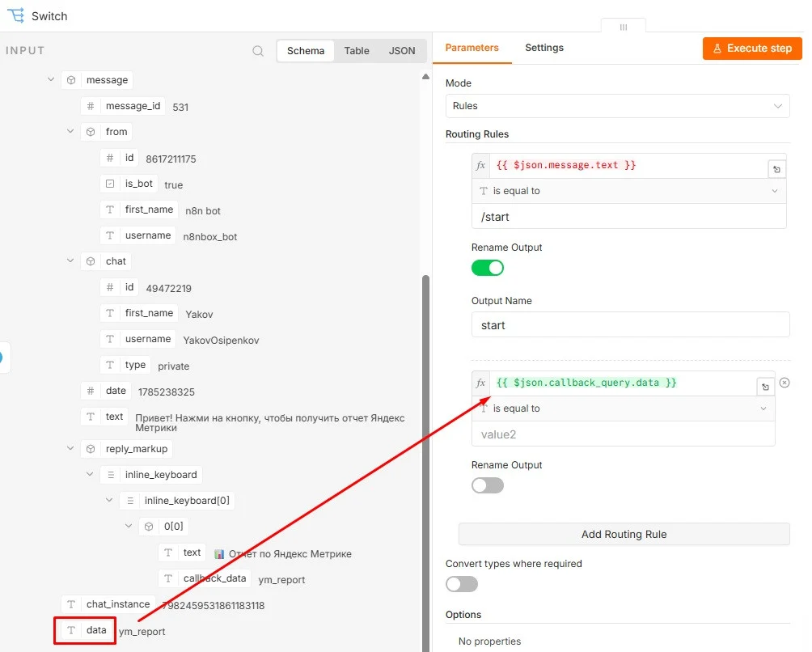Click the object icon next to reply_markup

91,448
